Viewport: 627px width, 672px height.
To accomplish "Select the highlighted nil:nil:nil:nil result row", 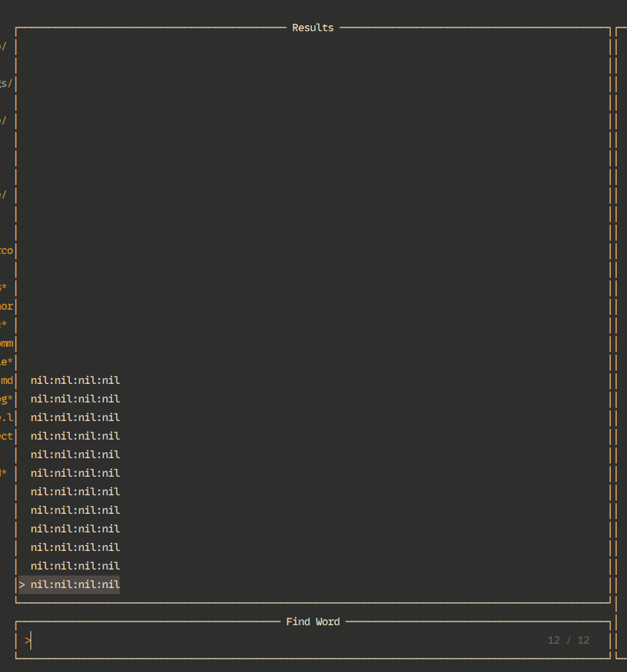I will point(69,584).
